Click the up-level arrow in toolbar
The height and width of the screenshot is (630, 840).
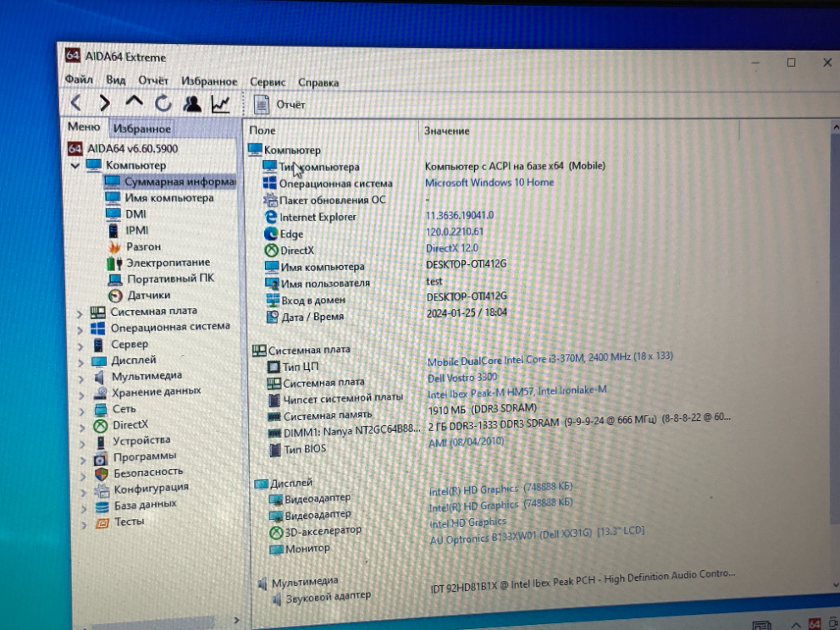point(134,102)
